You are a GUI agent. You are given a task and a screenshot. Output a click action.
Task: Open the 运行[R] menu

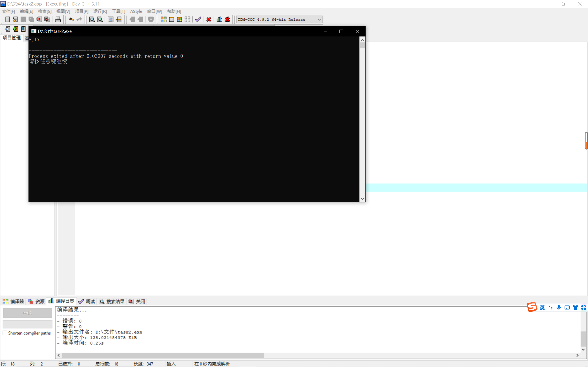click(x=100, y=11)
